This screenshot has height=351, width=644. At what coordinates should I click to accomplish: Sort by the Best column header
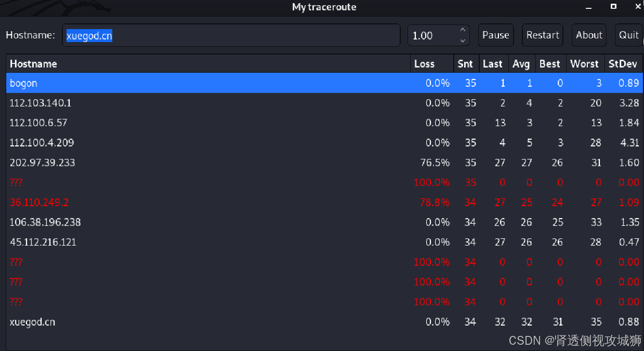click(x=550, y=64)
